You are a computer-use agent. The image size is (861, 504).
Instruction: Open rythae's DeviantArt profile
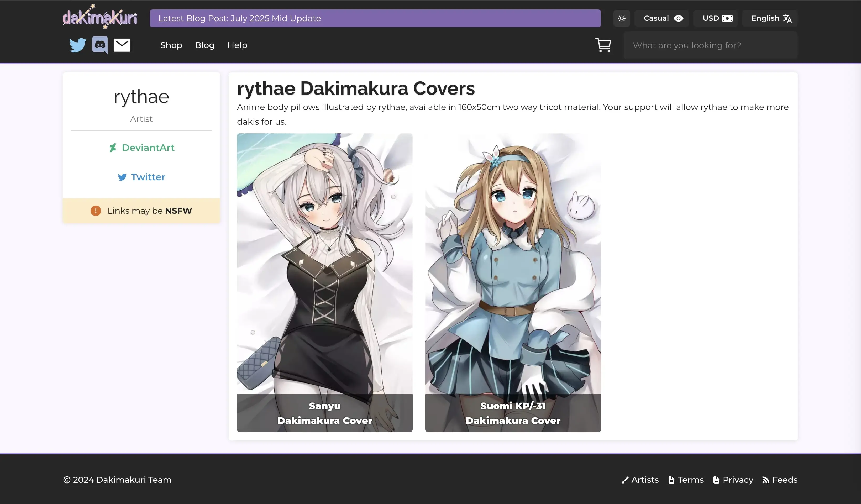(x=141, y=148)
